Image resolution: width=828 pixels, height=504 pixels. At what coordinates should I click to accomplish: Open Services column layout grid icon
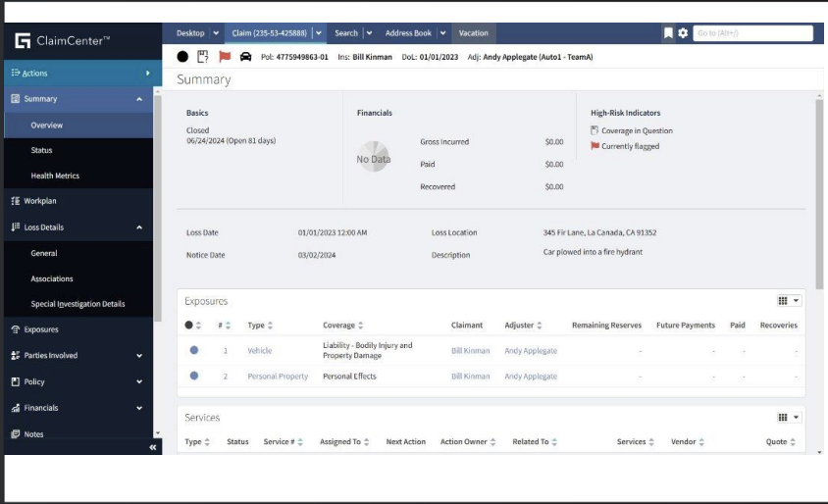[x=789, y=417]
